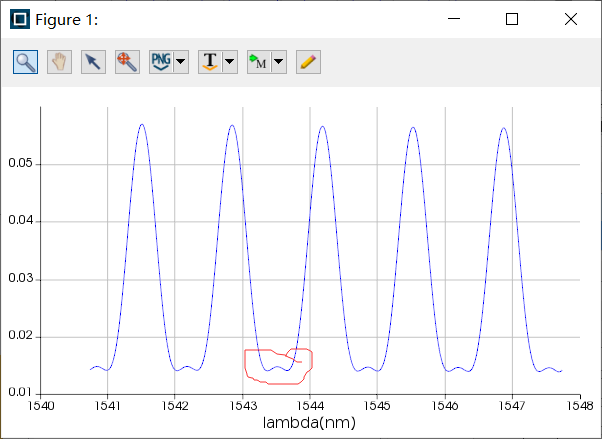
Task: Open the dropdown arrow next to T tool
Action: point(230,62)
